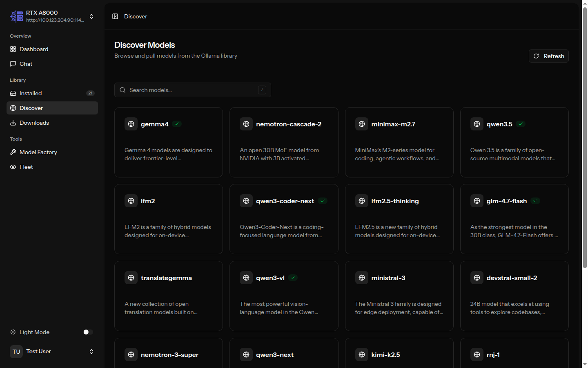Click the installed badge on glm-4.7-flash
The width and height of the screenshot is (588, 368).
pyautogui.click(x=535, y=201)
